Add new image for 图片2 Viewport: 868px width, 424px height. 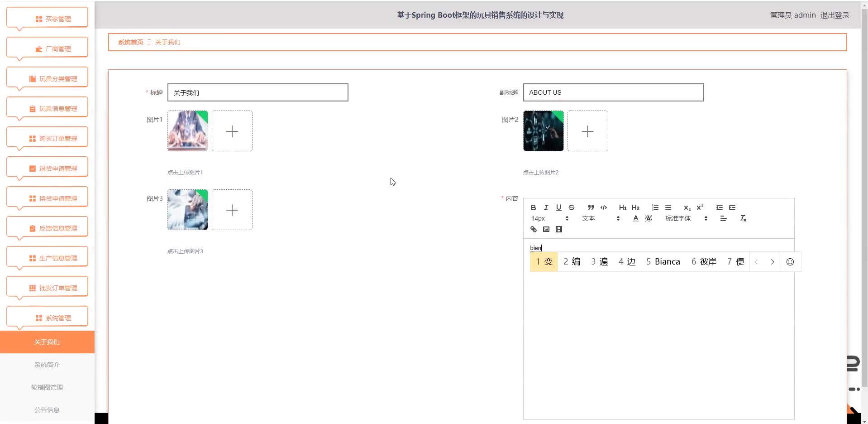588,131
